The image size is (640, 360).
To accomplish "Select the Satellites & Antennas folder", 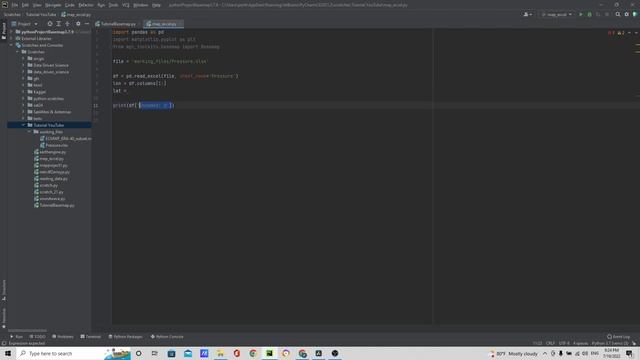I will click(x=49, y=112).
